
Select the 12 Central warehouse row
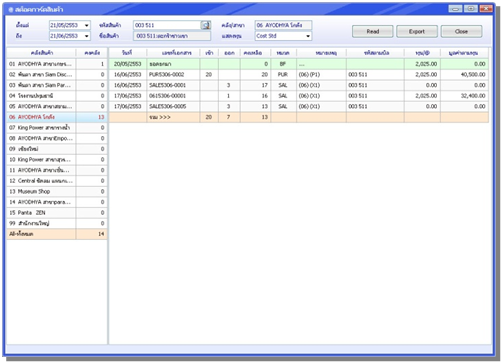pyautogui.click(x=57, y=181)
